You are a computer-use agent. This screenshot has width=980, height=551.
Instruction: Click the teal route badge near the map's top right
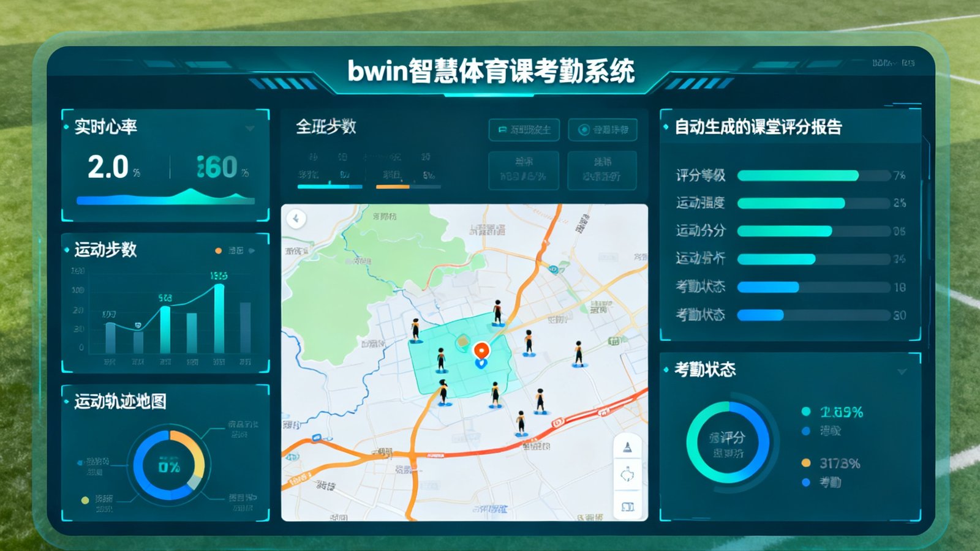(553, 269)
